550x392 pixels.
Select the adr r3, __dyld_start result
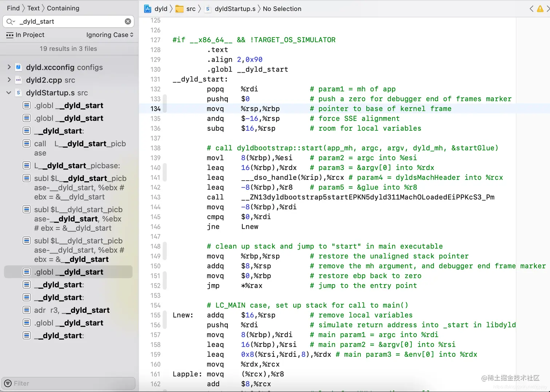point(72,310)
